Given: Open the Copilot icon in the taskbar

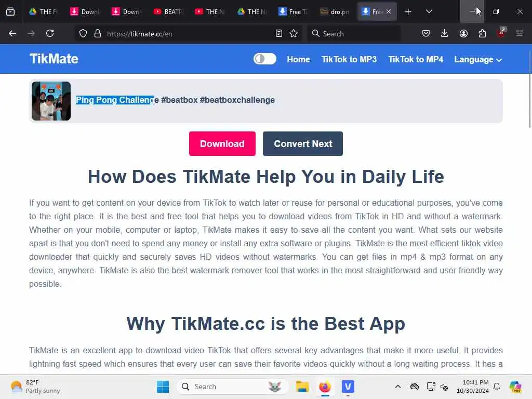Looking at the screenshot, I should [515, 387].
